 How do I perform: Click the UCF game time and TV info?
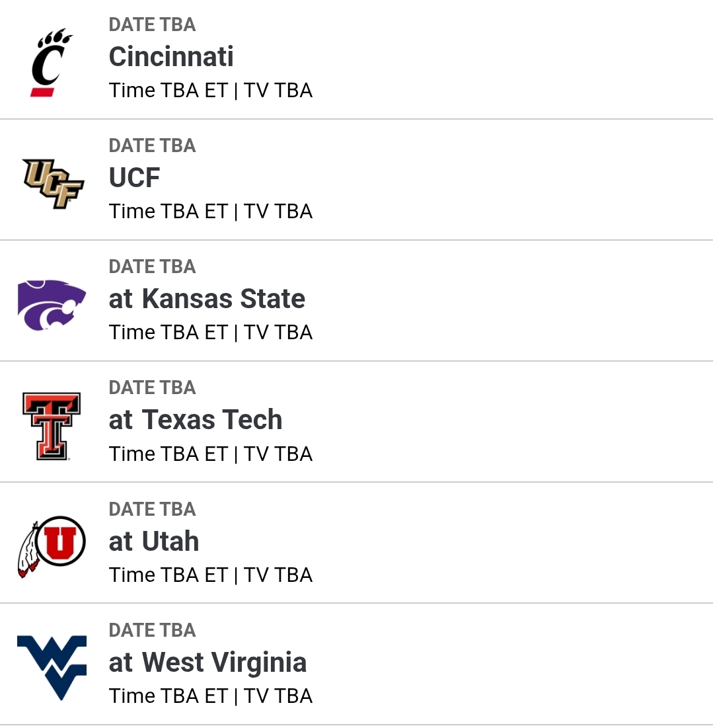pos(210,212)
